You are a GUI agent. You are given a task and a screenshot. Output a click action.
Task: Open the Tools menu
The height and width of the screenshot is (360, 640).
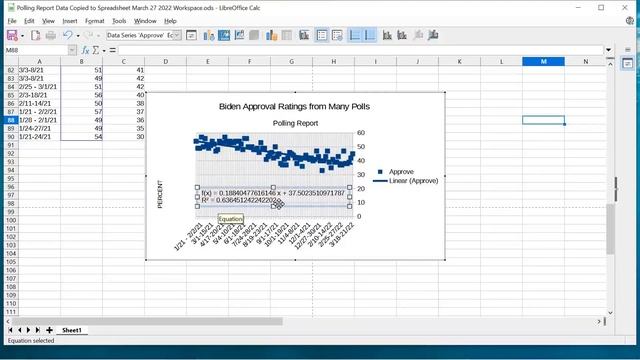(x=119, y=21)
